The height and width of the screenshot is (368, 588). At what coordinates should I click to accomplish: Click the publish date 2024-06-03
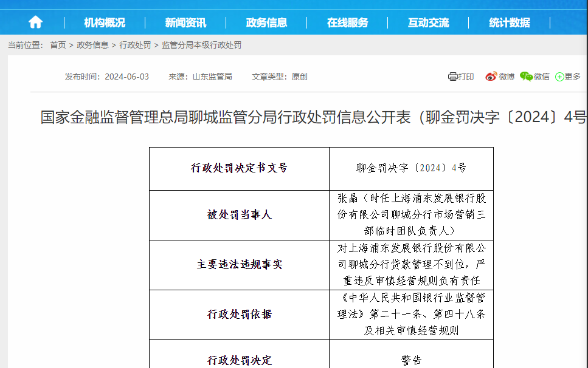pyautogui.click(x=126, y=77)
